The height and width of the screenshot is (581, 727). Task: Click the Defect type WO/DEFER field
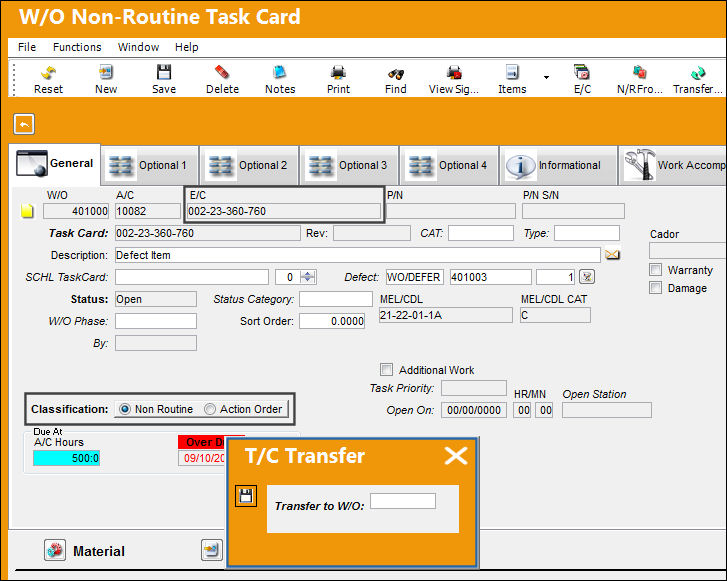click(x=415, y=277)
